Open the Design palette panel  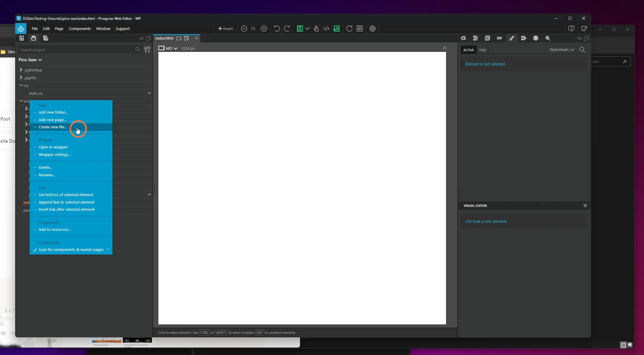coord(463,38)
